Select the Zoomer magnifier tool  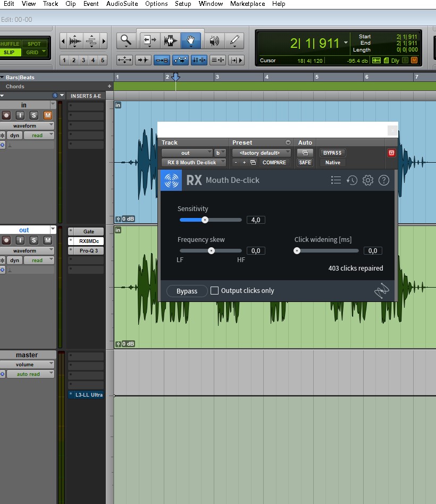125,40
